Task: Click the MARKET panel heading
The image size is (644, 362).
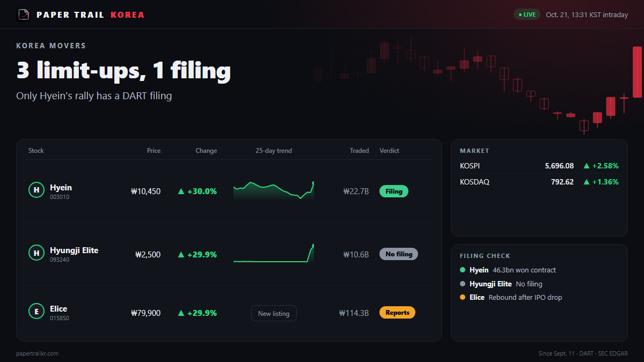Action: click(474, 151)
